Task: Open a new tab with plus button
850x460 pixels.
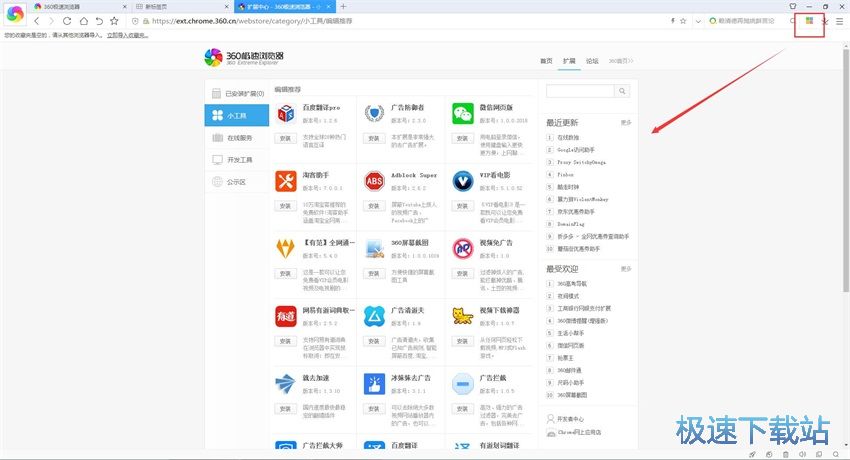Action: click(343, 7)
